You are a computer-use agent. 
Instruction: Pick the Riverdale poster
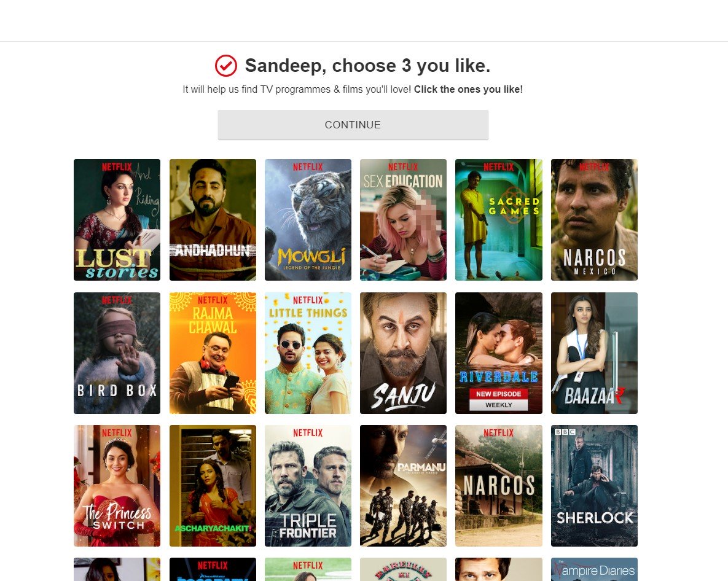(x=499, y=353)
